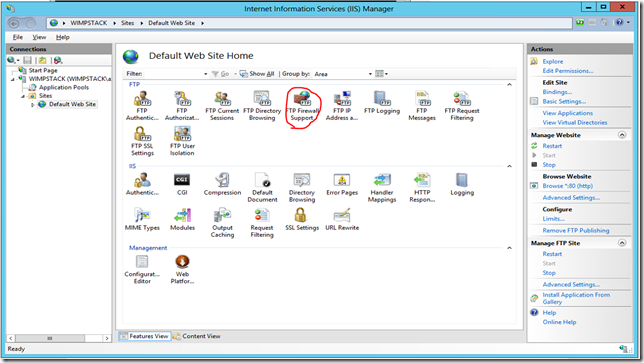Select Start Page in tree
The image size is (644, 363).
(x=43, y=70)
